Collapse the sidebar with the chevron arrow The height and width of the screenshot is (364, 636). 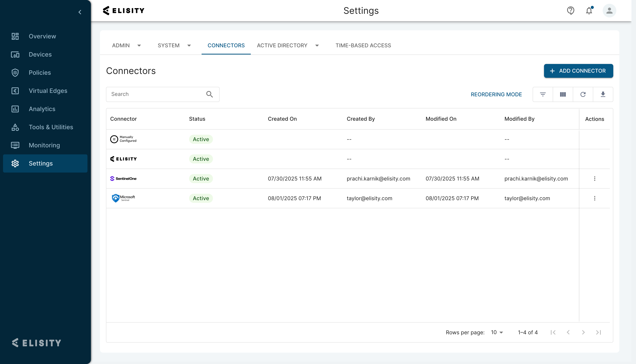click(80, 12)
